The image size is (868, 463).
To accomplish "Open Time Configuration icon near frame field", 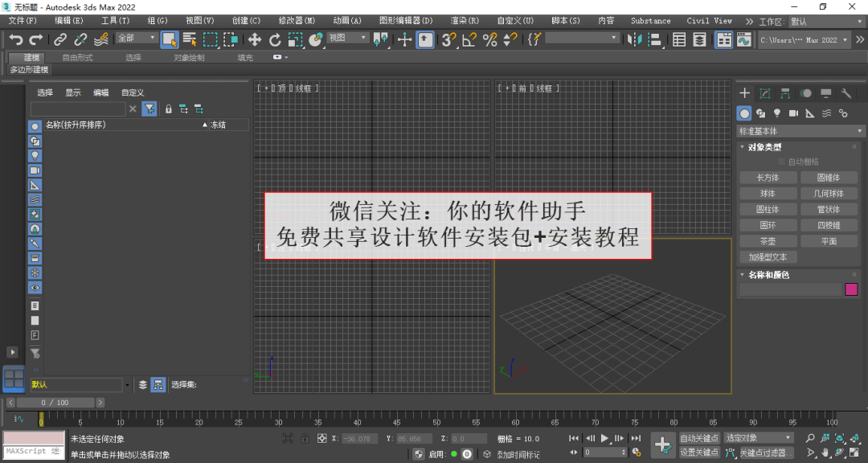I will (636, 453).
